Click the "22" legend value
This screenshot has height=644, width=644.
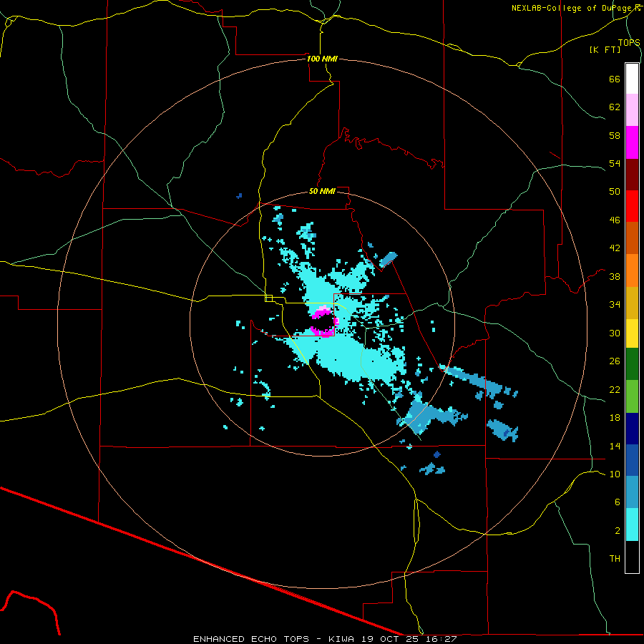(615, 389)
